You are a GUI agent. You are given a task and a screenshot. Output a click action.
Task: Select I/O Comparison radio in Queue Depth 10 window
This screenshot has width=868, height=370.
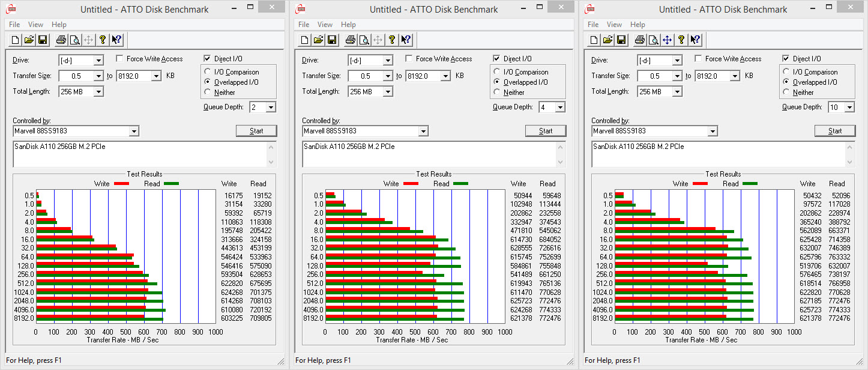click(x=787, y=72)
